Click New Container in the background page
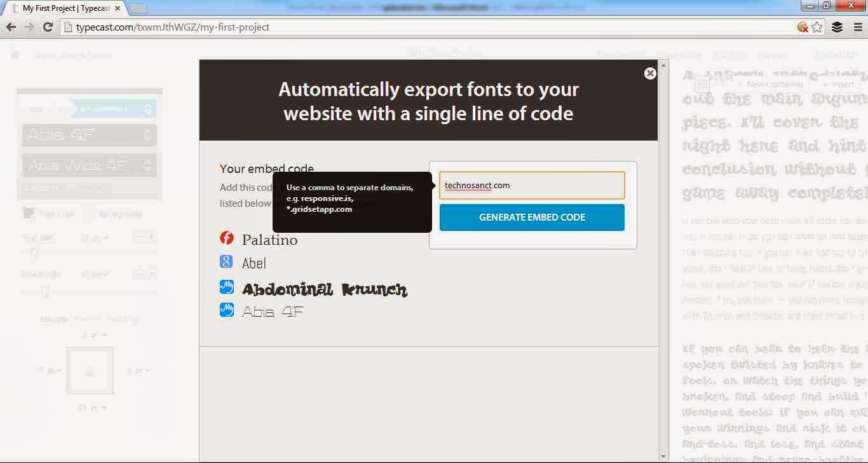The height and width of the screenshot is (463, 868). pyautogui.click(x=770, y=84)
